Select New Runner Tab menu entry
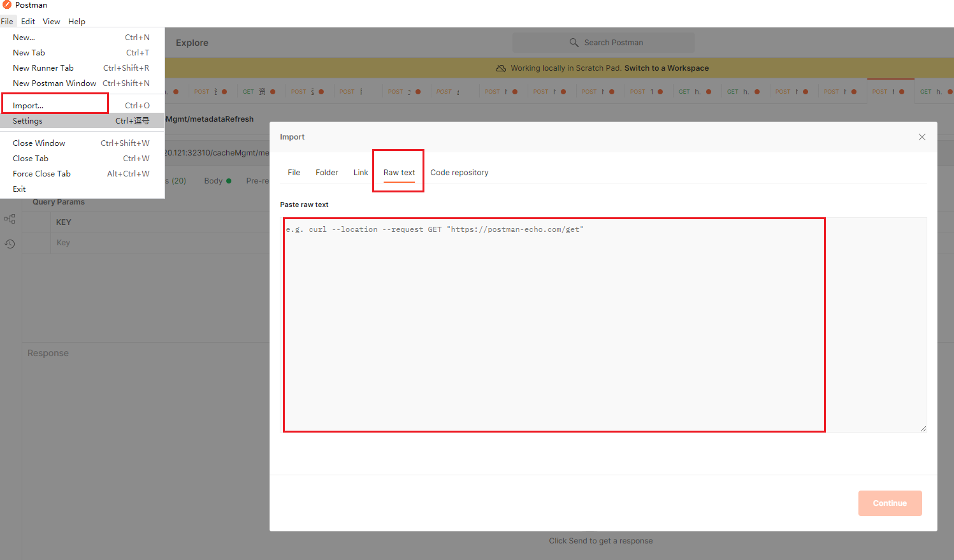This screenshot has height=560, width=954. pyautogui.click(x=82, y=68)
